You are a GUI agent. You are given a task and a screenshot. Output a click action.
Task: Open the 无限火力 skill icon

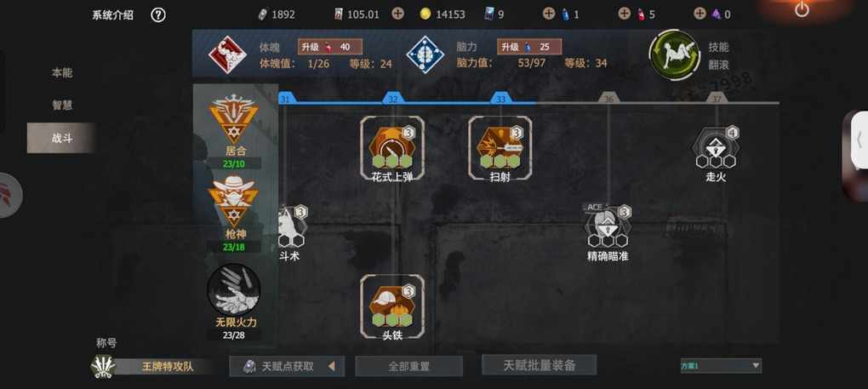(x=233, y=289)
